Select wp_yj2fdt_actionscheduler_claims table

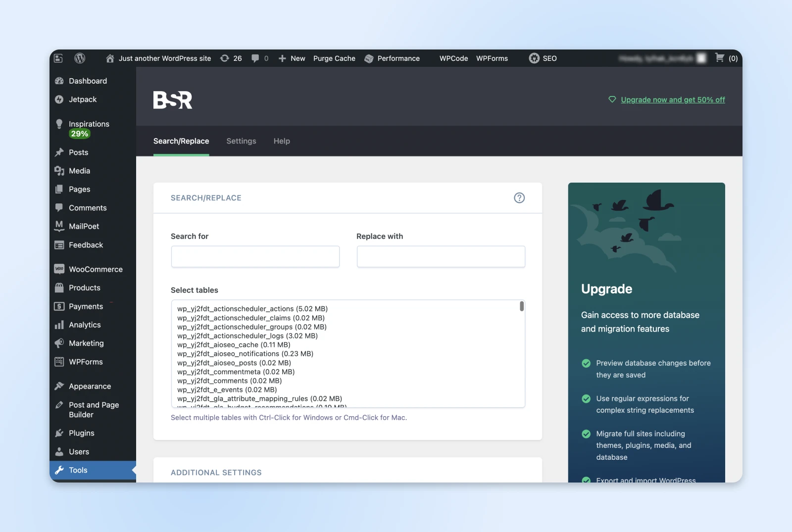coord(251,318)
